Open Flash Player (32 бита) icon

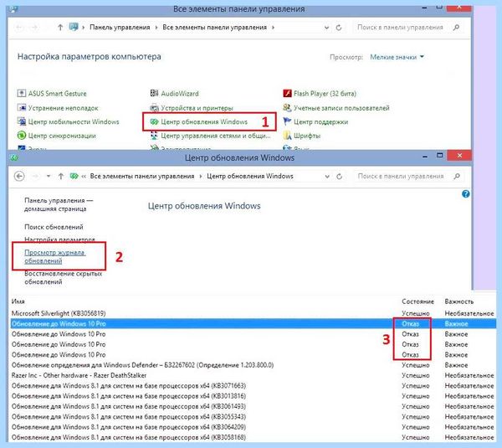287,94
